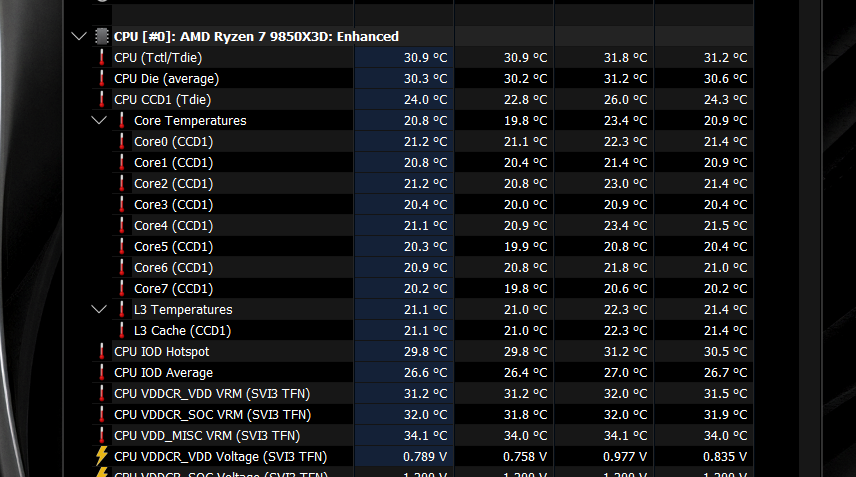Select the Core4 (CCD1) row label
856x477 pixels.
pyautogui.click(x=174, y=226)
